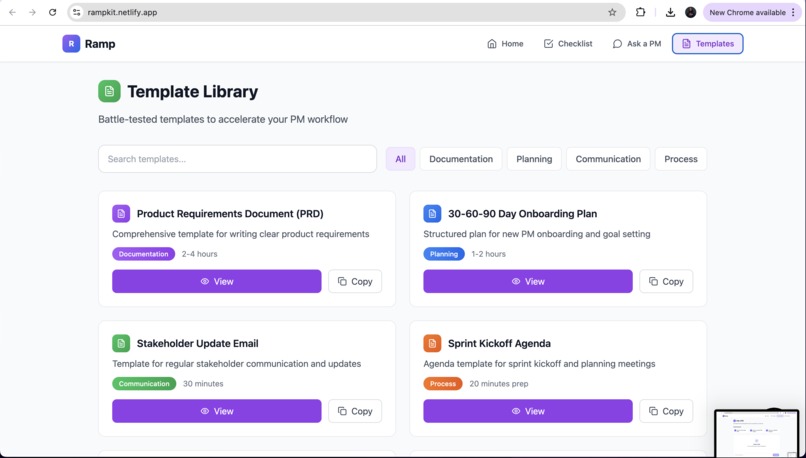This screenshot has width=806, height=458.
Task: Filter templates by Process
Action: point(681,159)
